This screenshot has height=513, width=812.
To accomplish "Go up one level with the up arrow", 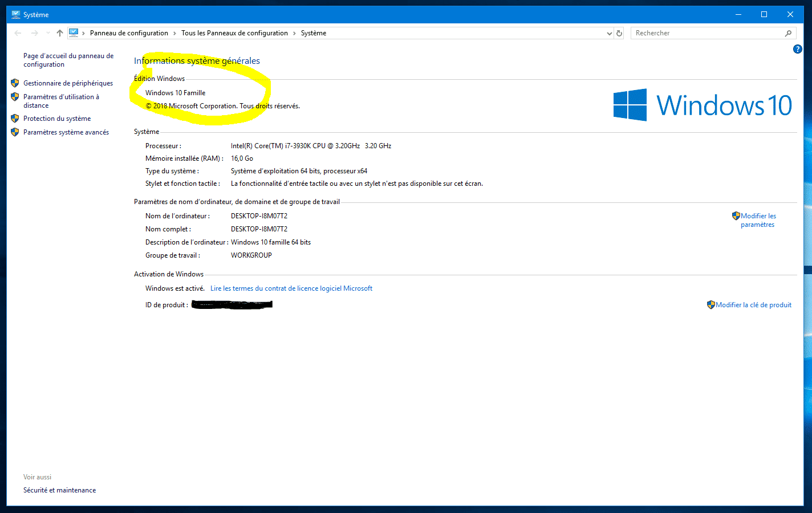I will pyautogui.click(x=60, y=33).
